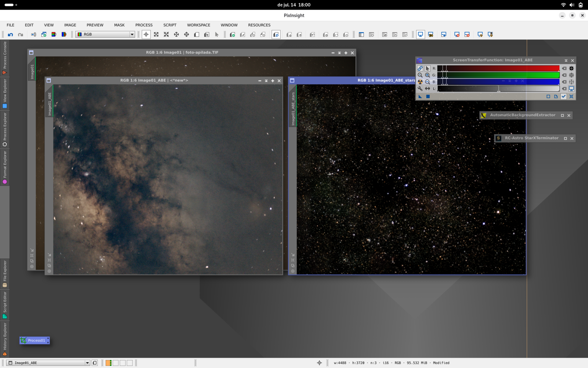
Task: Open the Process Console side panel
Action: (5, 58)
